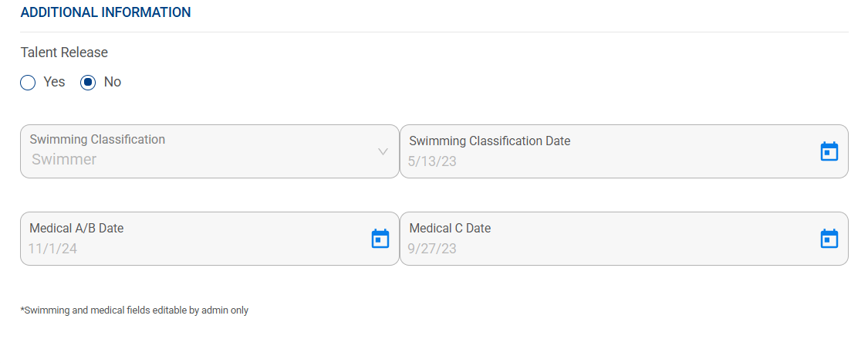Click the Talent Release label
This screenshot has height=363, width=868.
[x=64, y=53]
